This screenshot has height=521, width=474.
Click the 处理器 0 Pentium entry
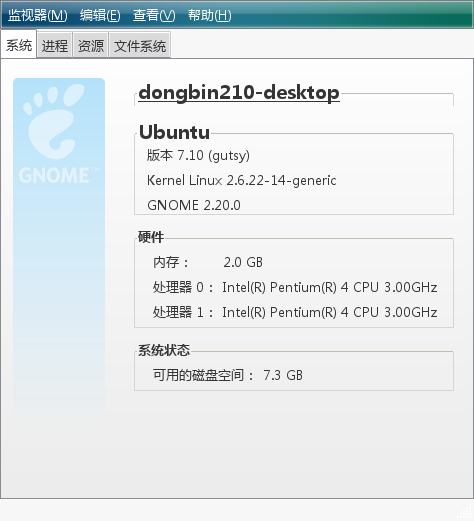(295, 287)
